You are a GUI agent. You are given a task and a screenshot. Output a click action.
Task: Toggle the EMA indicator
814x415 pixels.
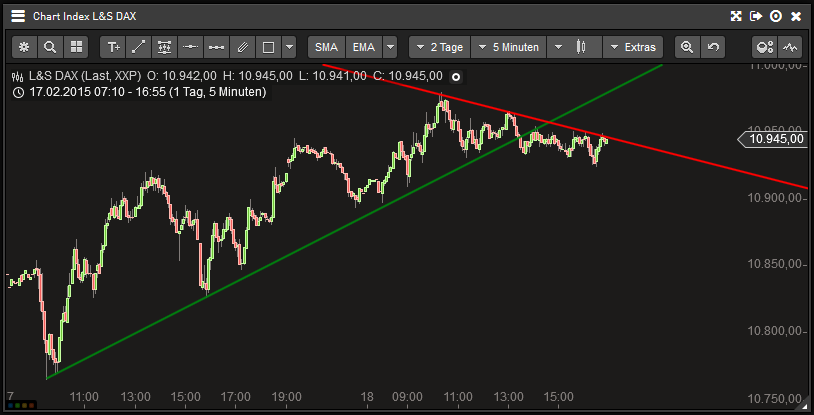(364, 47)
